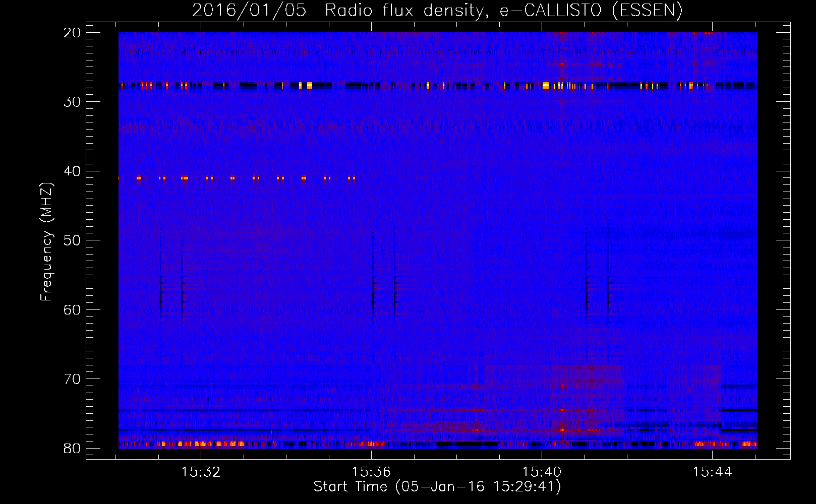Click the 'Start Time (05-Jan-16 15:29:41)' x-axis label
816x504 pixels.
point(437,487)
